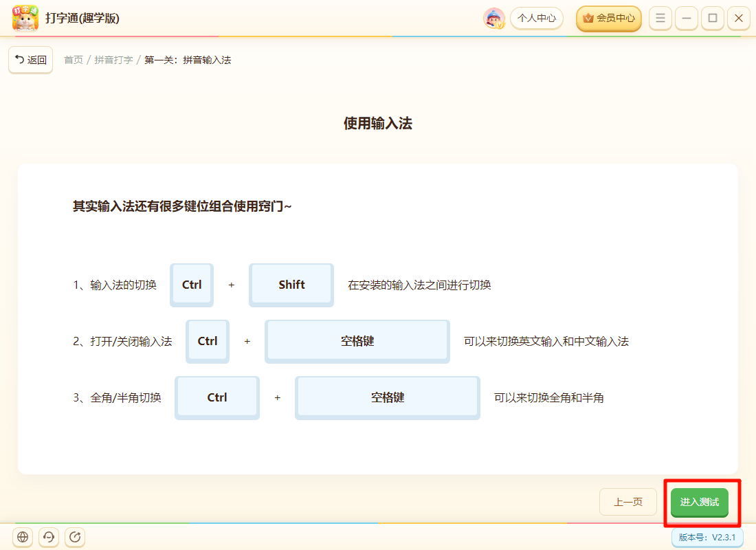Click the description 可以来切换英文输入和中文输入法
This screenshot has width=756, height=550.
546,342
